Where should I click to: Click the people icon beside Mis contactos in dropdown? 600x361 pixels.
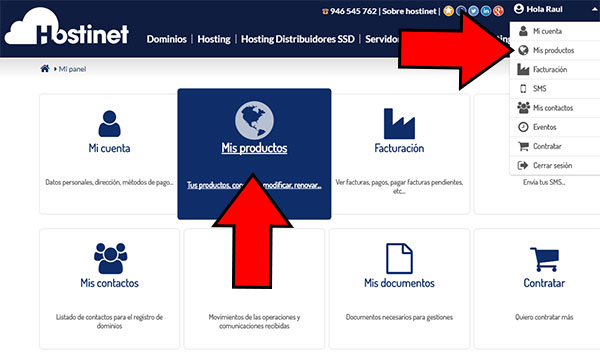coord(523,108)
